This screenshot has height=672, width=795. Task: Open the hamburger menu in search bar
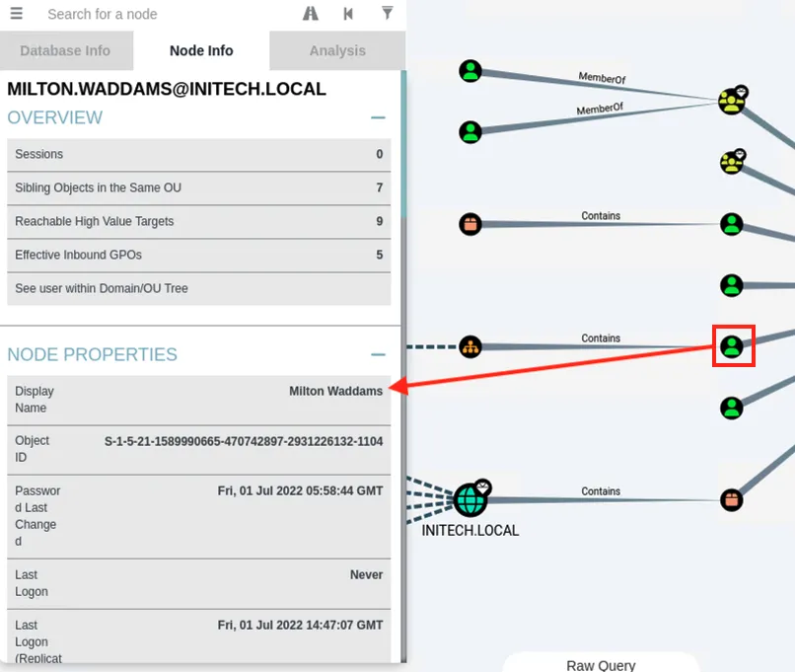[x=16, y=13]
